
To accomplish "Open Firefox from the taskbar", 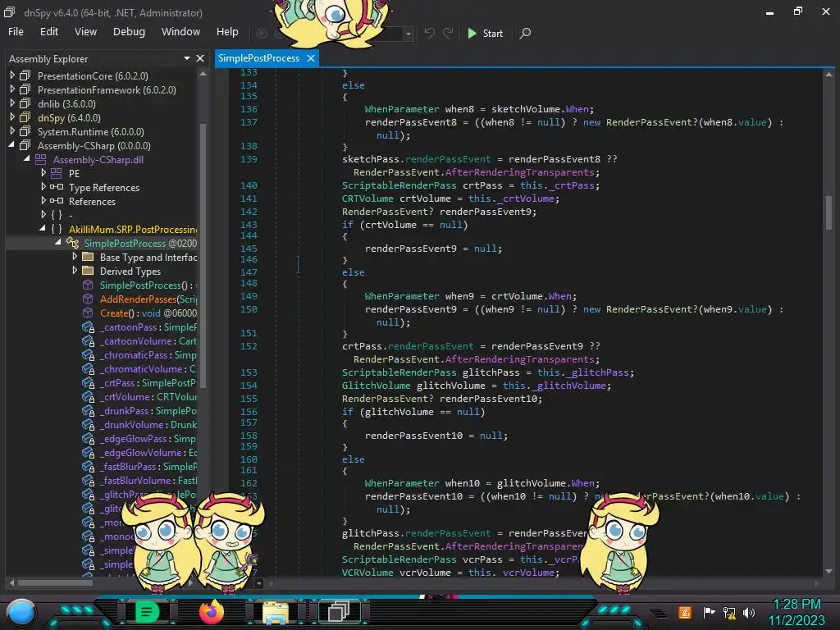I will tap(212, 611).
